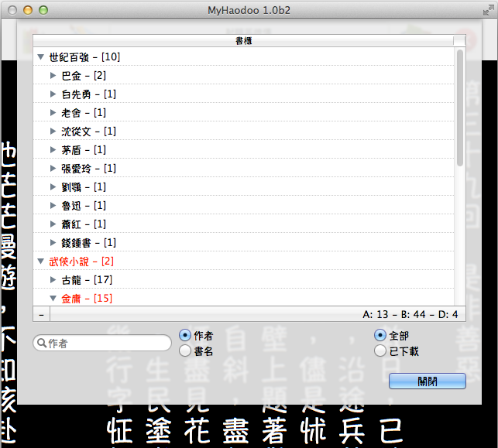Select the 世紀百強 - [10] row
This screenshot has height=448, width=498.
point(243,57)
